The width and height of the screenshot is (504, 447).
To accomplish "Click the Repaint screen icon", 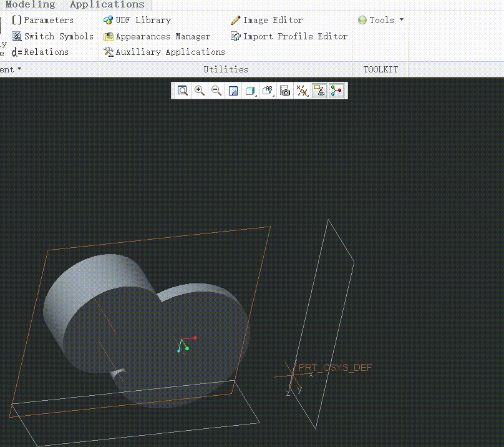I will (x=233, y=91).
